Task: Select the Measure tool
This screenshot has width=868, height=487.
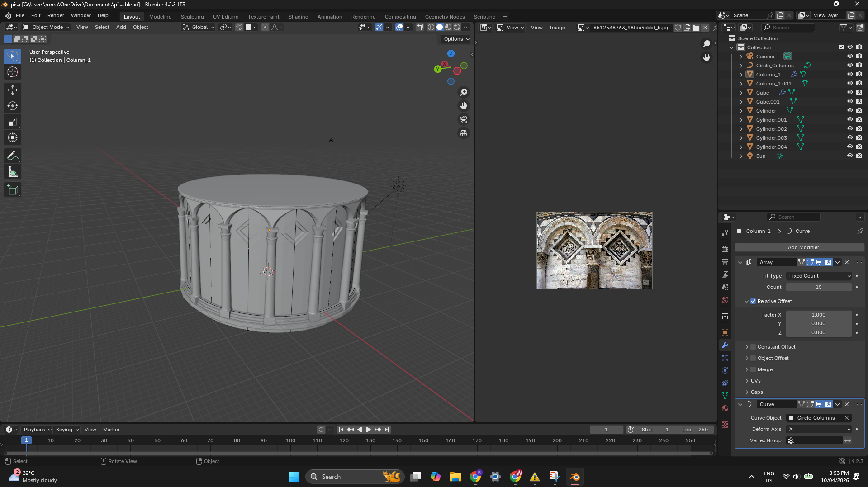Action: 13,172
